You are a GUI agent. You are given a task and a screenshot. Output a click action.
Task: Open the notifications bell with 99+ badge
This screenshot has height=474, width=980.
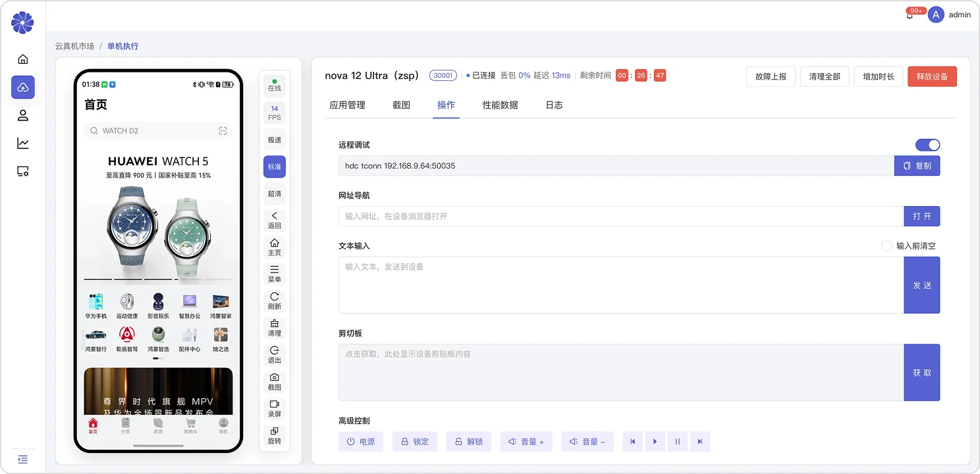pyautogui.click(x=910, y=15)
